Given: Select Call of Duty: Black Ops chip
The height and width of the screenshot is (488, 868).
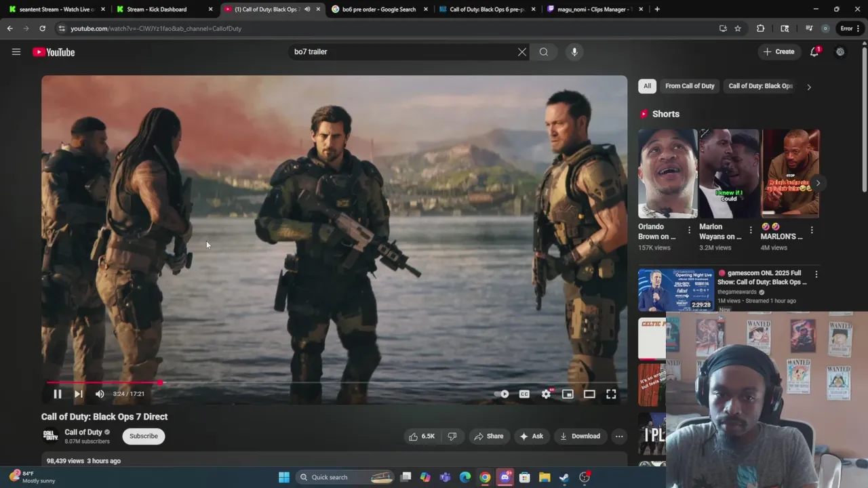Looking at the screenshot, I should point(760,86).
